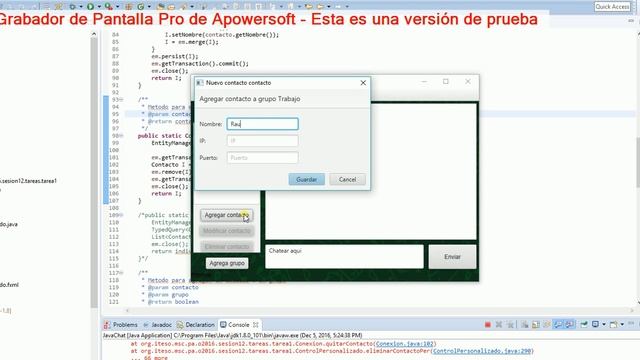Focus the IP text field

262,141
